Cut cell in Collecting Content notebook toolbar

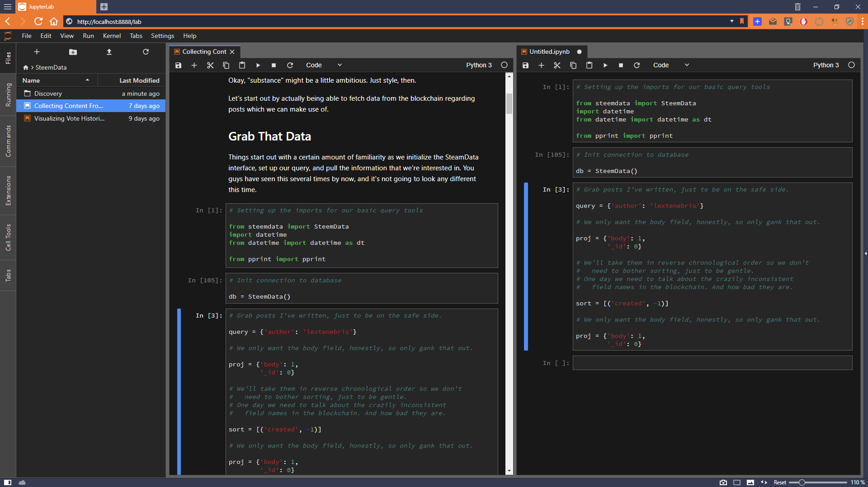[210, 65]
